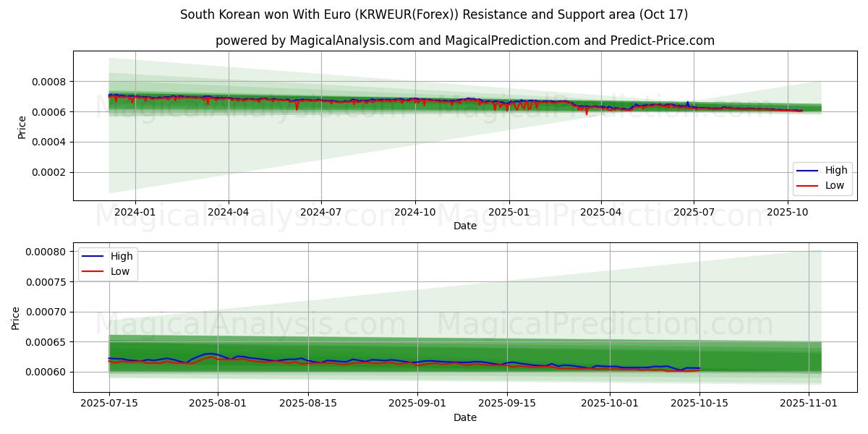Click the blue High line swatch in top chart legend
This screenshot has width=868, height=434.
pos(807,171)
